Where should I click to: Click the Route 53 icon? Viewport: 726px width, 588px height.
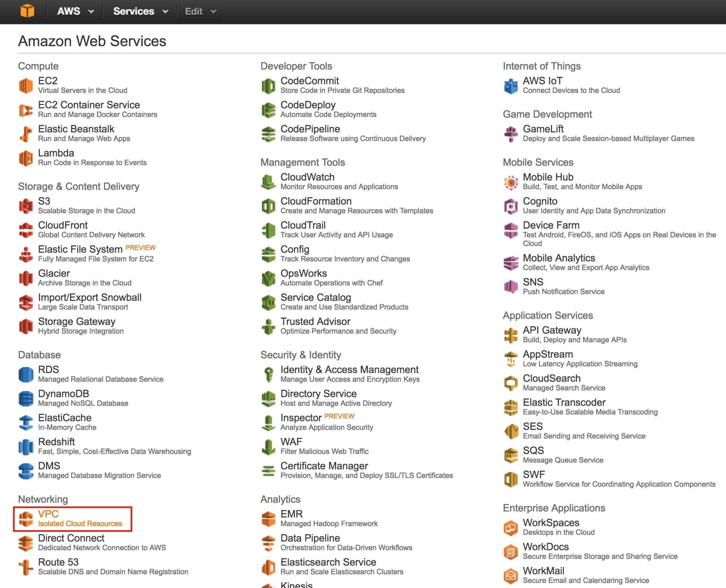coord(26,566)
